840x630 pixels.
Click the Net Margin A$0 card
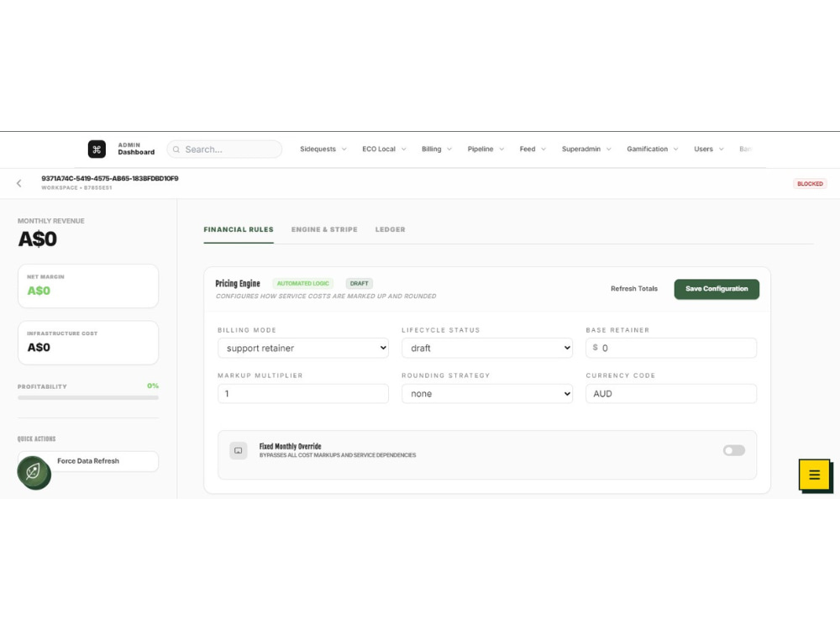coord(88,286)
